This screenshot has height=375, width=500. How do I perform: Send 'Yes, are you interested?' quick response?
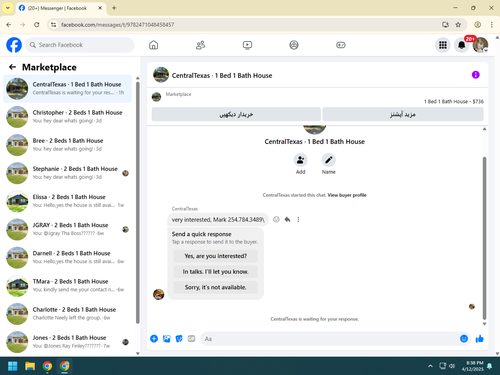216,256
